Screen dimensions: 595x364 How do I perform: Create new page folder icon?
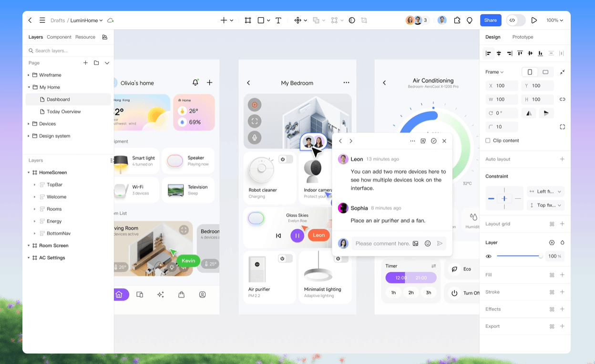point(96,63)
